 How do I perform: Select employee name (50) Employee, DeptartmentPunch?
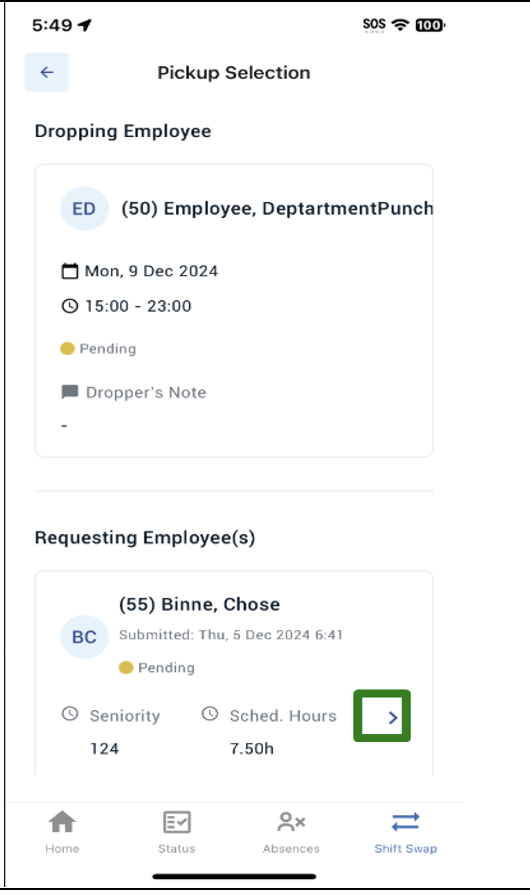(277, 209)
